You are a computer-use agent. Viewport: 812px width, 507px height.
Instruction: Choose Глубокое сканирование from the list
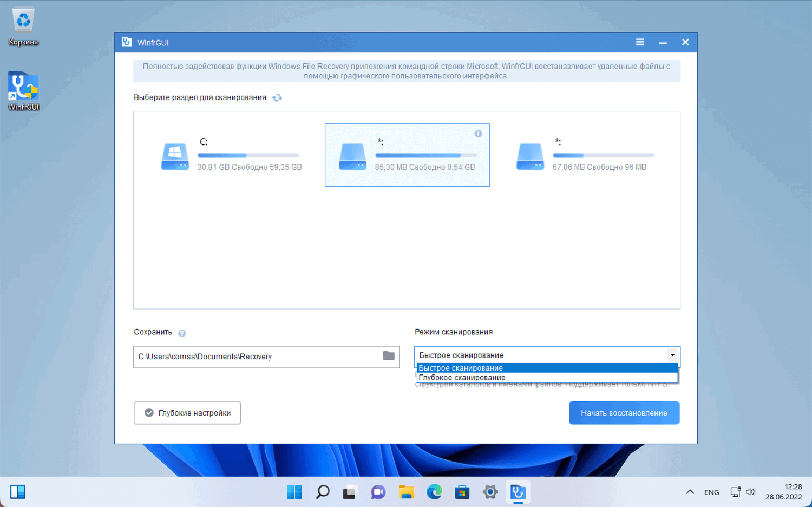547,378
